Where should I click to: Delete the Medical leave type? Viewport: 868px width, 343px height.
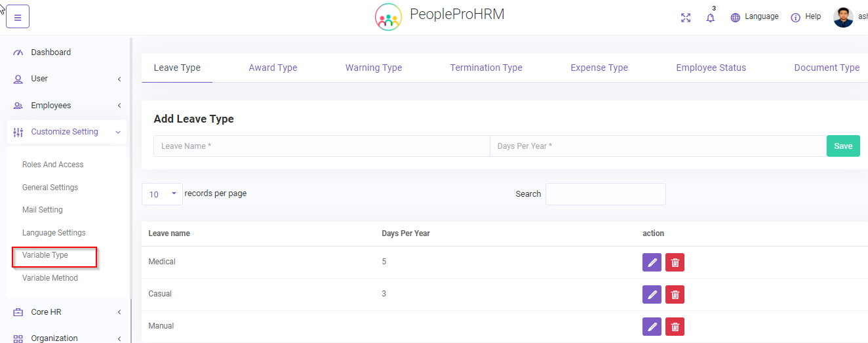(x=675, y=263)
